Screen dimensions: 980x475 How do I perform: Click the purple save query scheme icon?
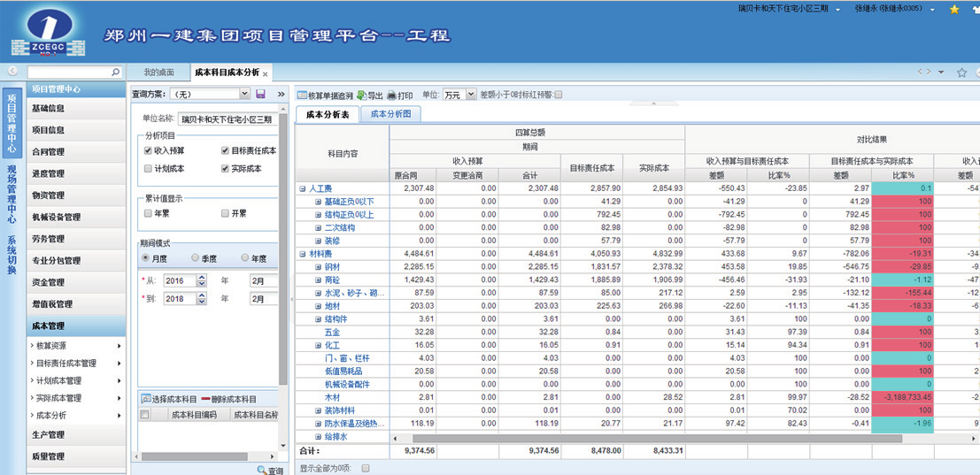[x=260, y=94]
